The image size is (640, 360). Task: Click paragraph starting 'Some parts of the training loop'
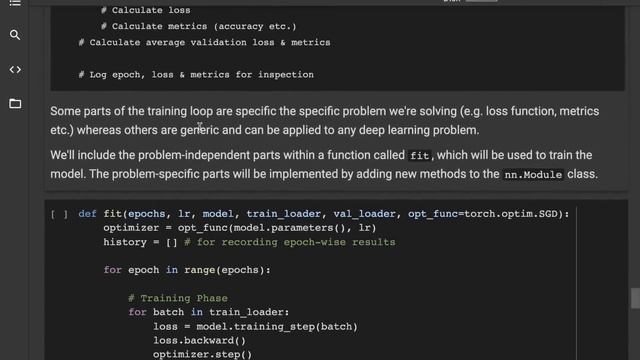tap(324, 120)
